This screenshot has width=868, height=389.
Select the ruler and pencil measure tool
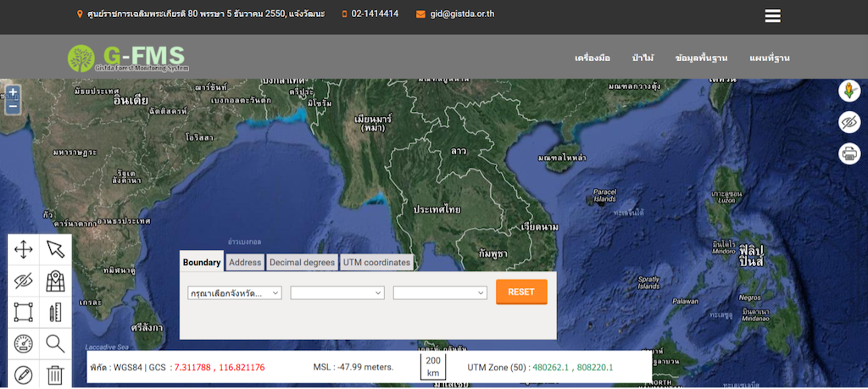56,312
